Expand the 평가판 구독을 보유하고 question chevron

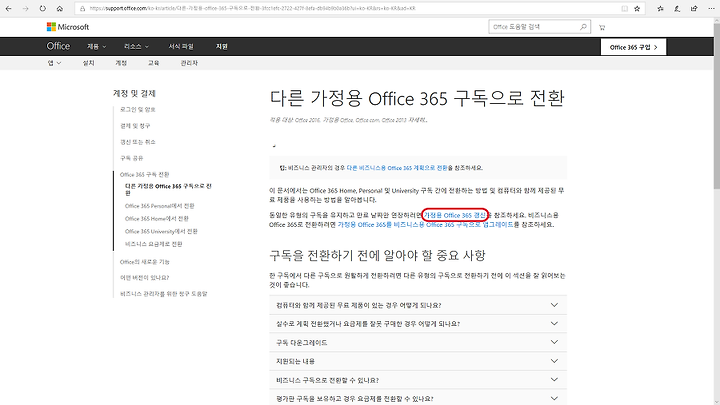point(554,399)
